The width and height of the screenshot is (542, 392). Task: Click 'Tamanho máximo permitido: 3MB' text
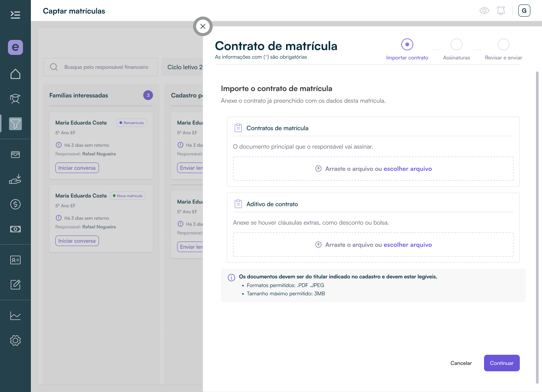[286, 293]
